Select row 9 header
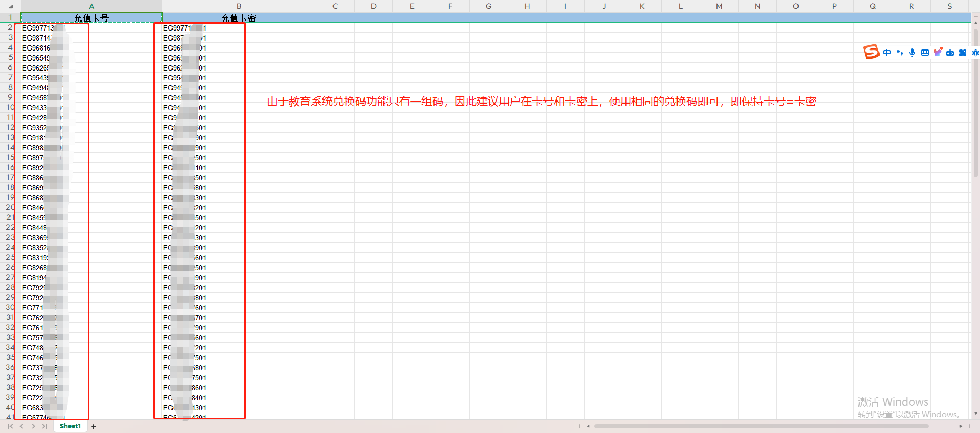 click(x=10, y=97)
